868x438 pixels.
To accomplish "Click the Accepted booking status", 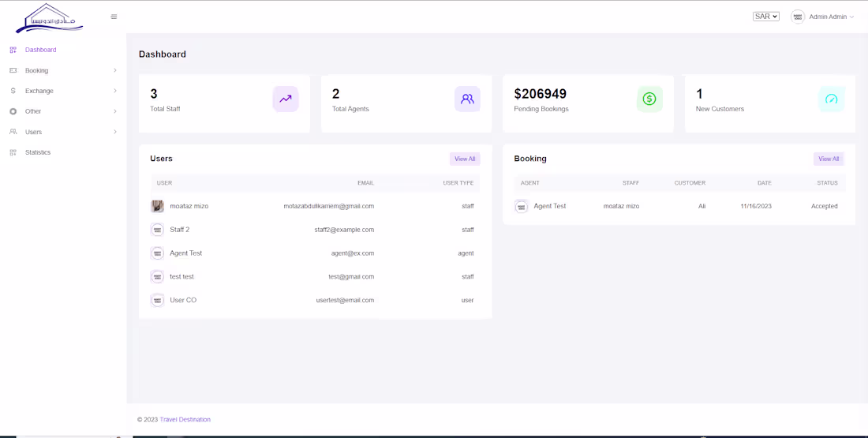I will click(x=825, y=206).
